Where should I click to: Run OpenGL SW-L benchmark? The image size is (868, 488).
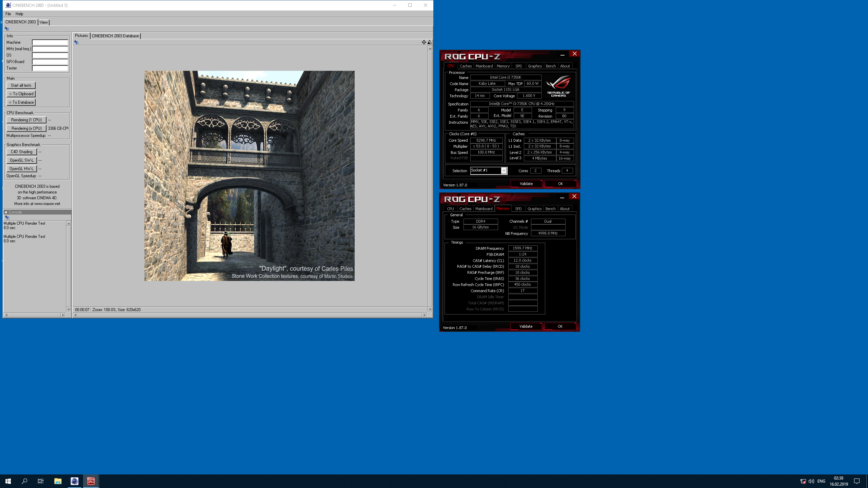(22, 160)
